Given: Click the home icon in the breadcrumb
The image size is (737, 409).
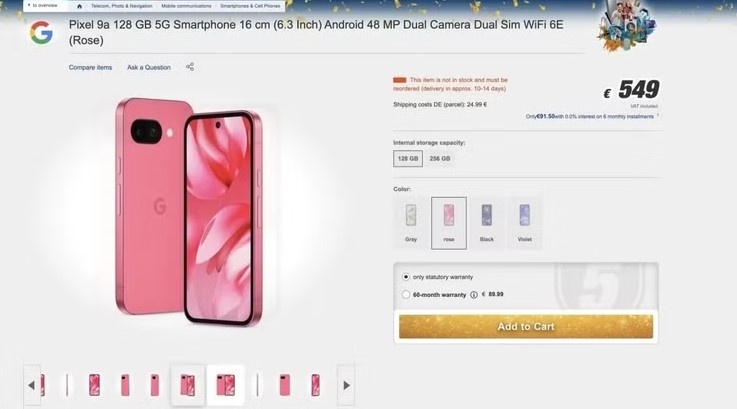Looking at the screenshot, I should pyautogui.click(x=79, y=6).
